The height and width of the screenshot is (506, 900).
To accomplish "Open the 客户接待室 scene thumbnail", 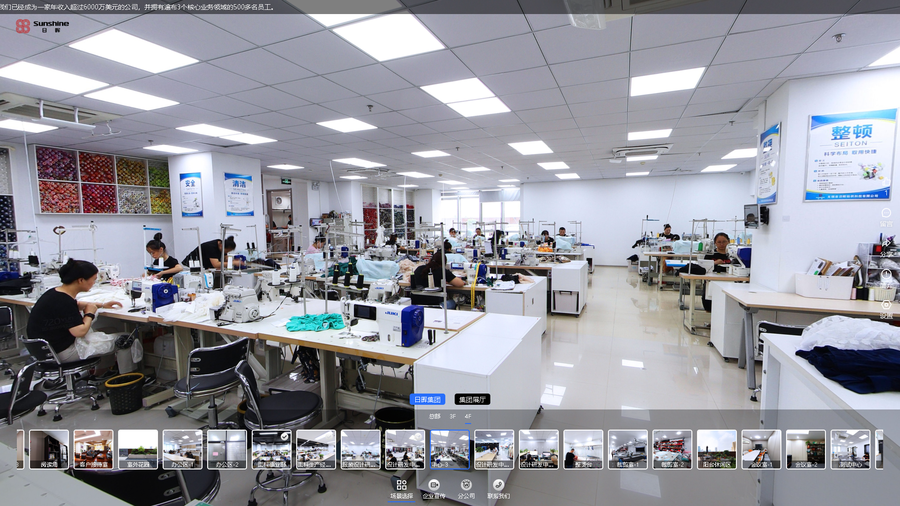I will (x=93, y=449).
